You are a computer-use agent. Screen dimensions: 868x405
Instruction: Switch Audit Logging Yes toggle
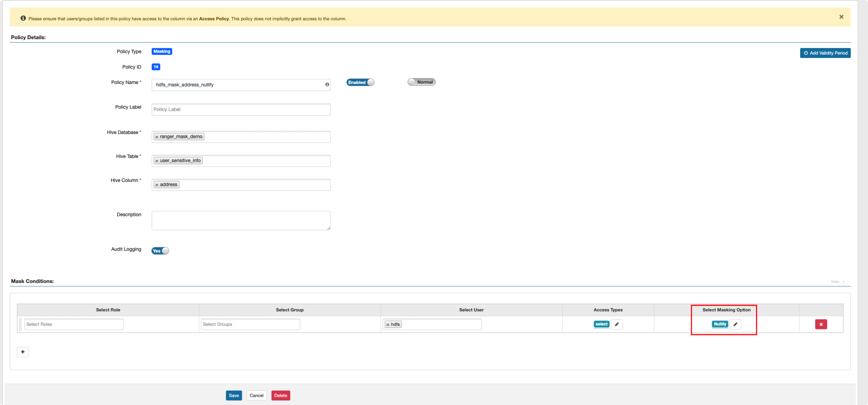(160, 251)
